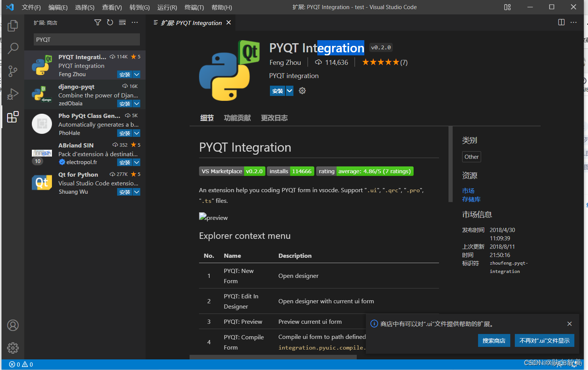Select django-pyqt in the extensions list

(85, 94)
